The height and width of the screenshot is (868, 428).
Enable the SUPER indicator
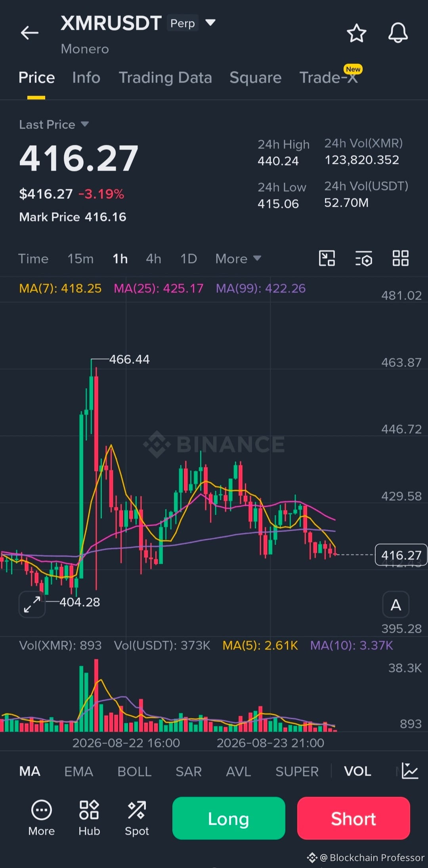pyautogui.click(x=297, y=771)
